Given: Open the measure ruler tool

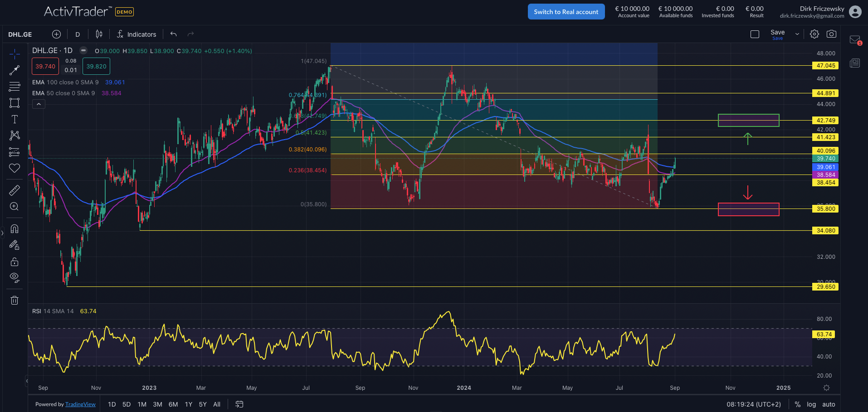Looking at the screenshot, I should coord(15,190).
